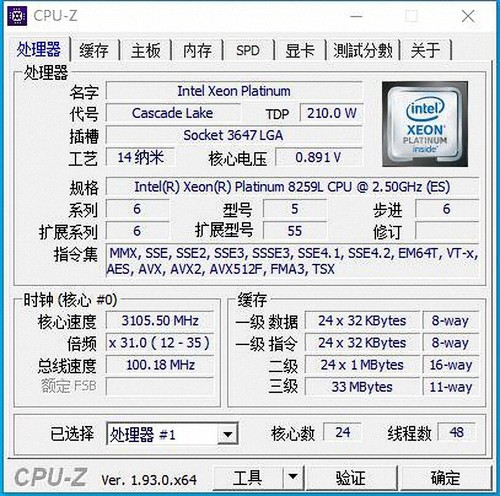Click the CPU-Z app icon in title bar
The image size is (500, 496).
[17, 16]
